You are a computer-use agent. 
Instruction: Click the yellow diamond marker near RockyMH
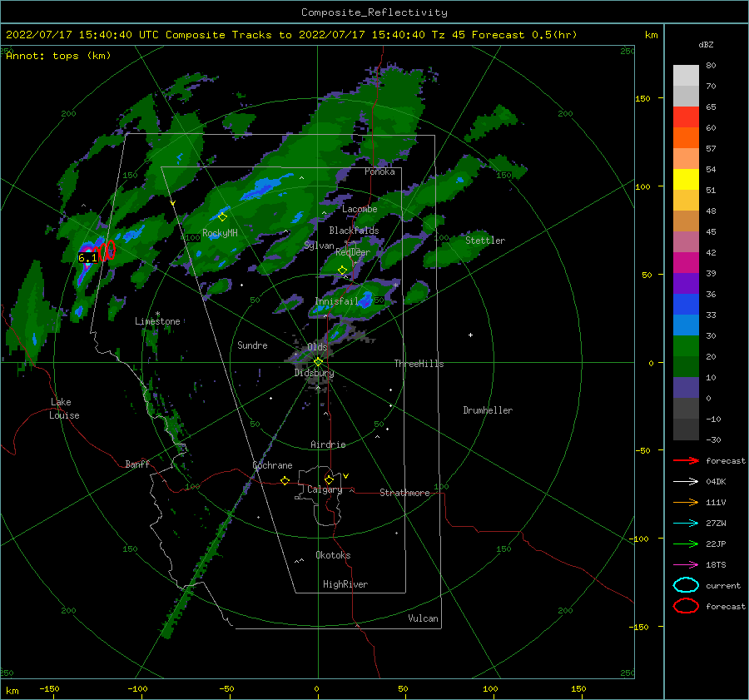point(222,217)
